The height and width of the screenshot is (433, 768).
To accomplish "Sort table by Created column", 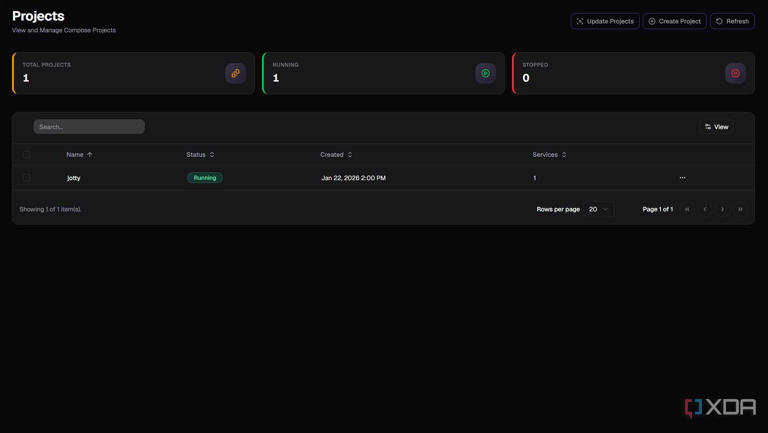I will pos(336,155).
